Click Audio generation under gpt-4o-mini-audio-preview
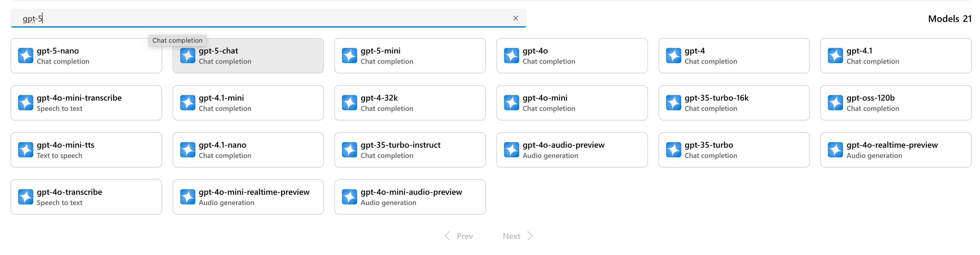This screenshot has width=980, height=255. tap(388, 203)
